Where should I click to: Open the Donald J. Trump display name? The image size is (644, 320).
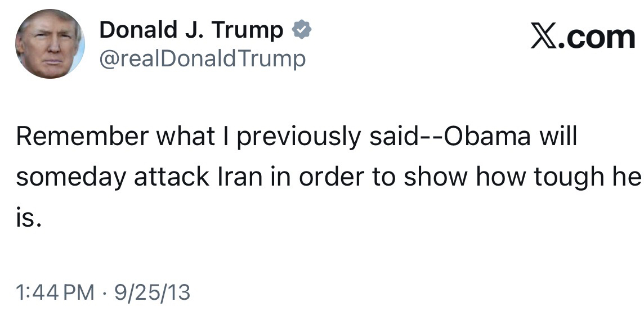tap(191, 30)
